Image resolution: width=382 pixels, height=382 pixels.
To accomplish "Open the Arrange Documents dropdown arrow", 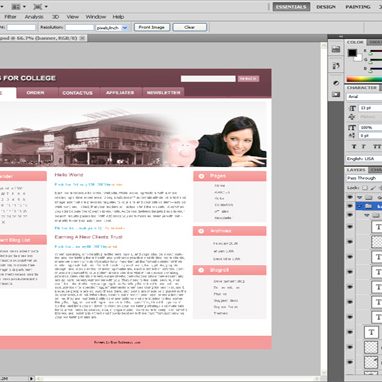I will 24,7.
